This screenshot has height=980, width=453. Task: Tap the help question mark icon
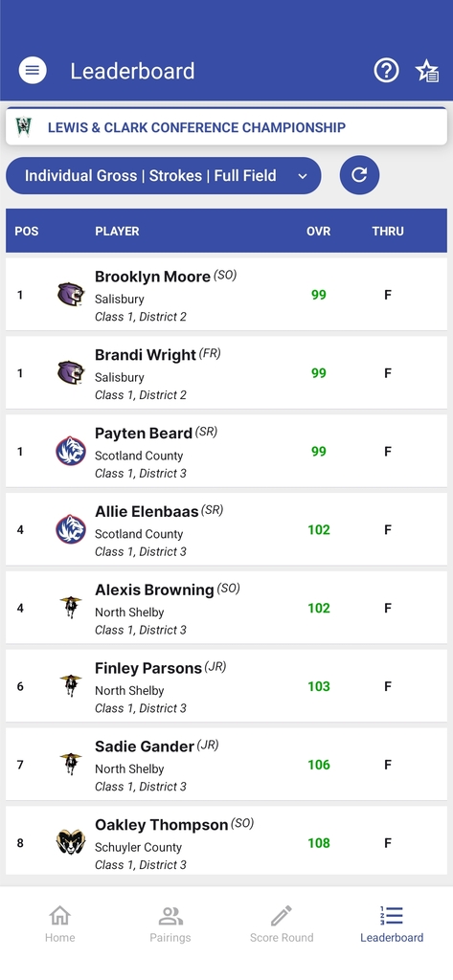386,71
